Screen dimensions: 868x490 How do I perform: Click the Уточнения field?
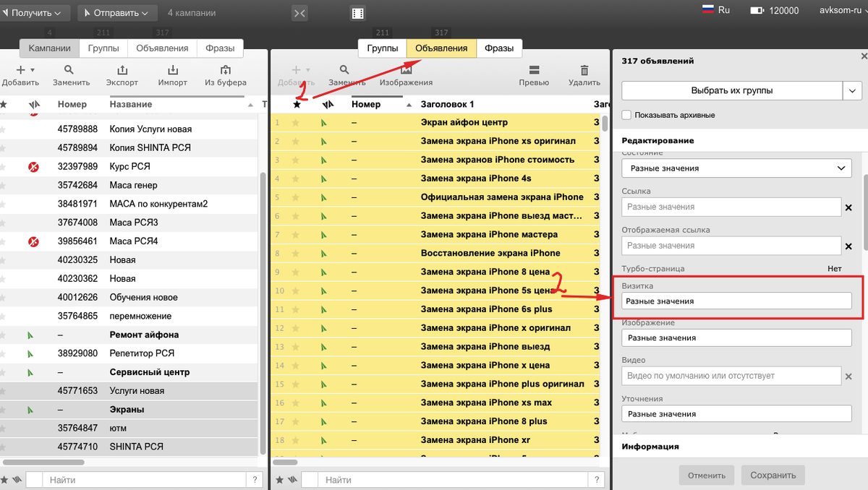[x=736, y=414]
